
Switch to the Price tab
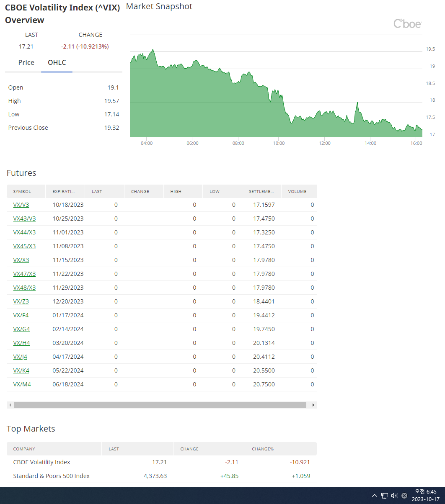coord(26,62)
